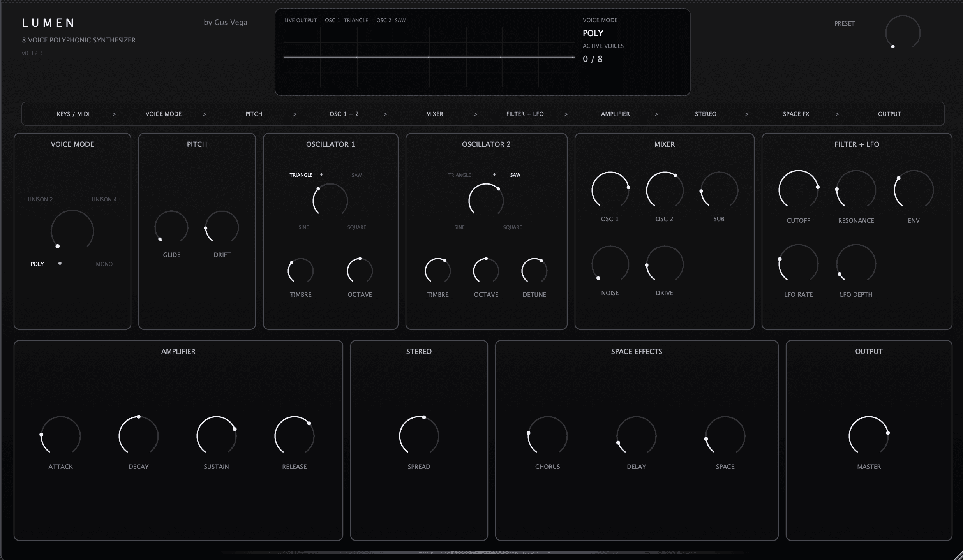Click the active voices 0 / 8 readout
The image size is (963, 560).
pyautogui.click(x=593, y=59)
